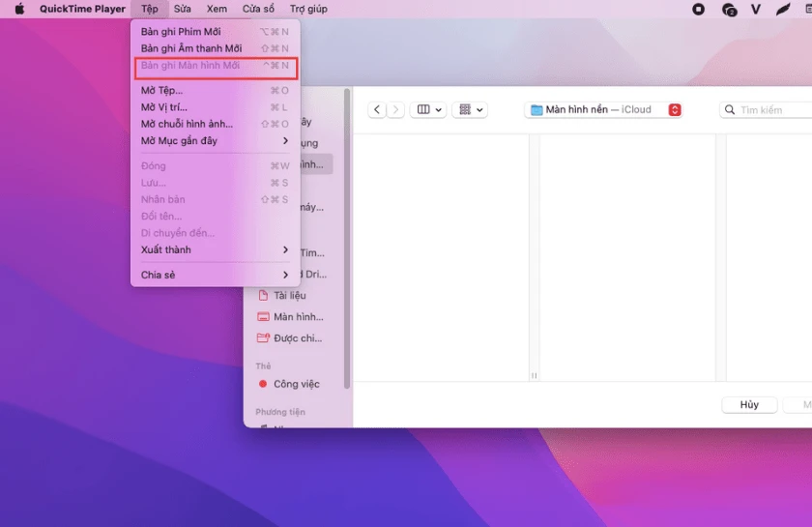Viewport: 812px width, 527px height.
Task: Choose Bản ghi Màn hình Mới
Action: (x=215, y=66)
